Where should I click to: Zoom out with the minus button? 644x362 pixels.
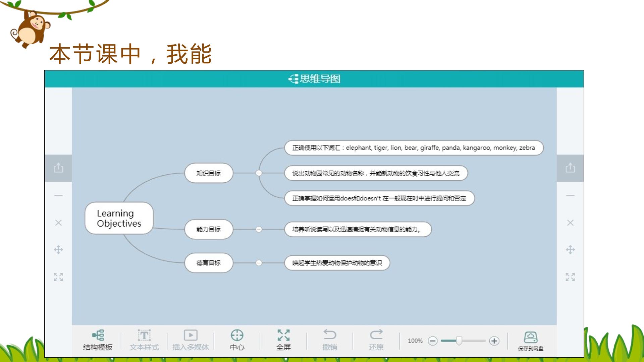click(433, 341)
